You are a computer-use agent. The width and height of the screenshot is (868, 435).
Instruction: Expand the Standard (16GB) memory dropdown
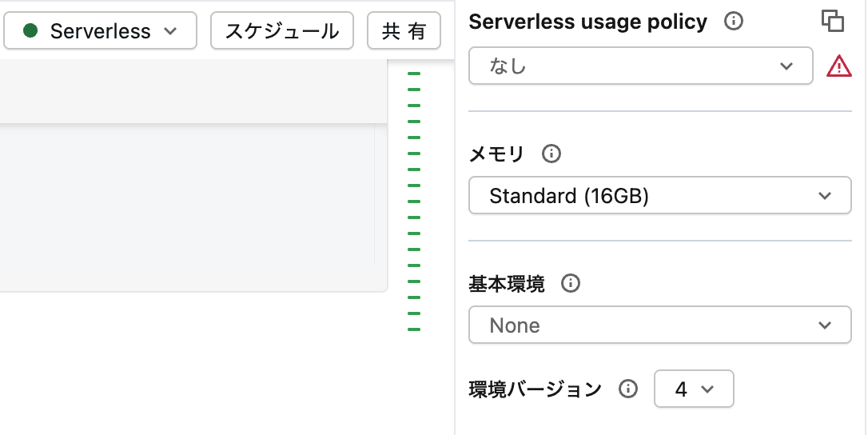click(660, 195)
